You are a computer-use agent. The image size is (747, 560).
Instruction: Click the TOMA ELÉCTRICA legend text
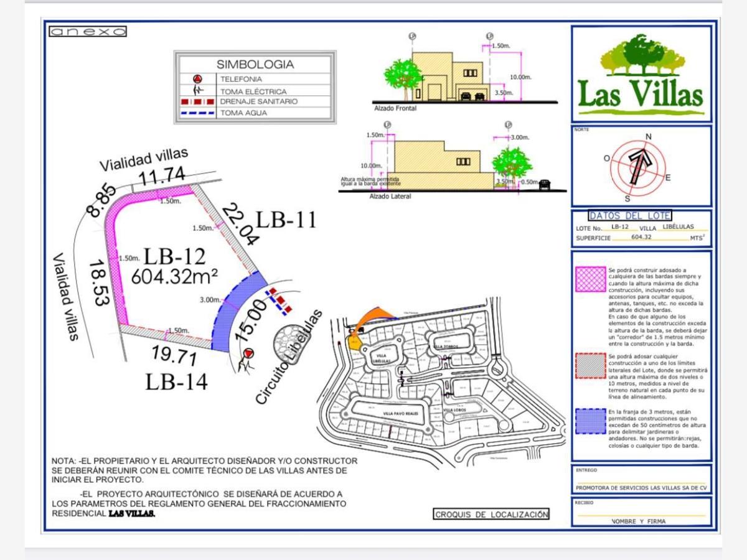(x=253, y=91)
